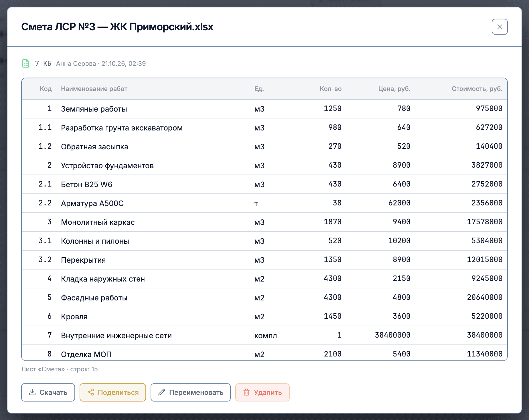The height and width of the screenshot is (420, 529).
Task: Click the code cell 3.1
Action: [x=45, y=241]
